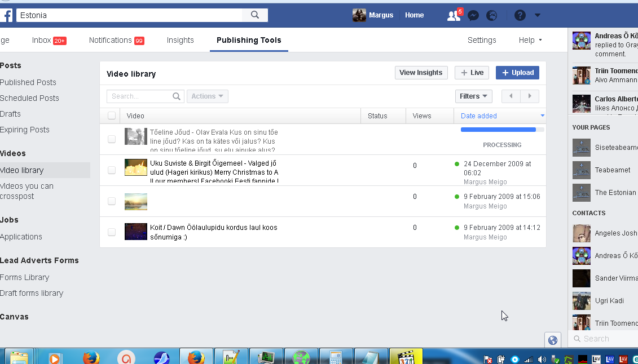Switch to the Insights tab
The width and height of the screenshot is (638, 364).
coord(180,40)
